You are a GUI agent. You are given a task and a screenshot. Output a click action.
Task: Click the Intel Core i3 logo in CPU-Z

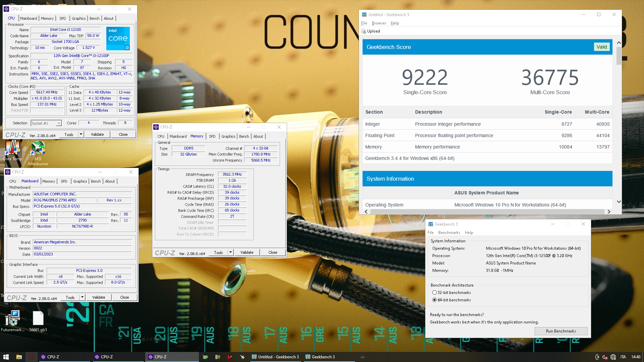[118, 39]
